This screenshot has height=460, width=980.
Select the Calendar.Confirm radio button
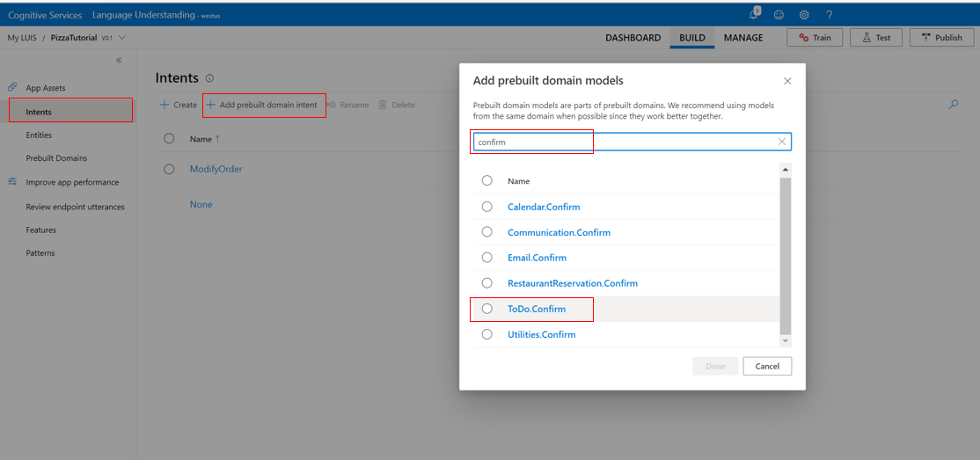(486, 207)
